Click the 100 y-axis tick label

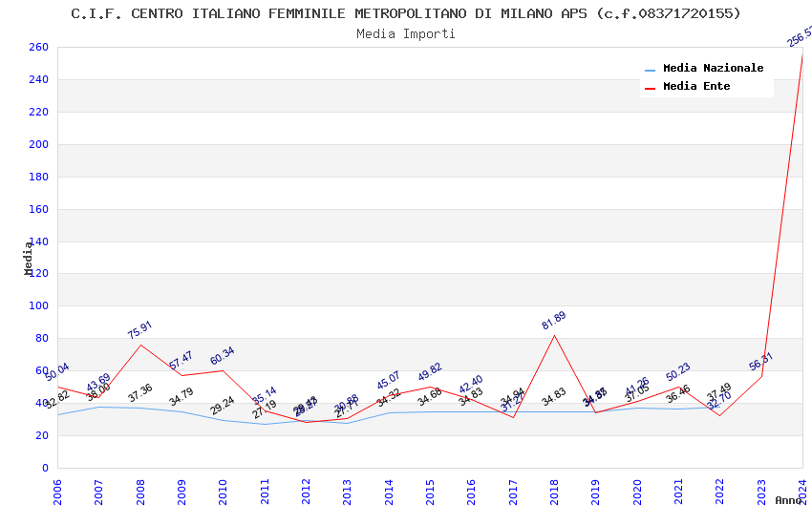pos(38,305)
